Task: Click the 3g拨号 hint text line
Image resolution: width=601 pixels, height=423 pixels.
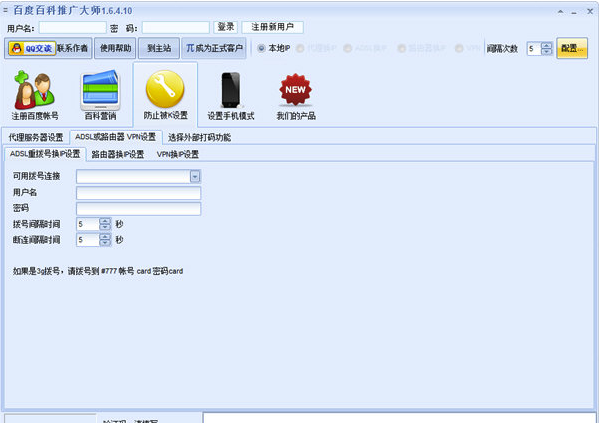Action: pos(98,271)
